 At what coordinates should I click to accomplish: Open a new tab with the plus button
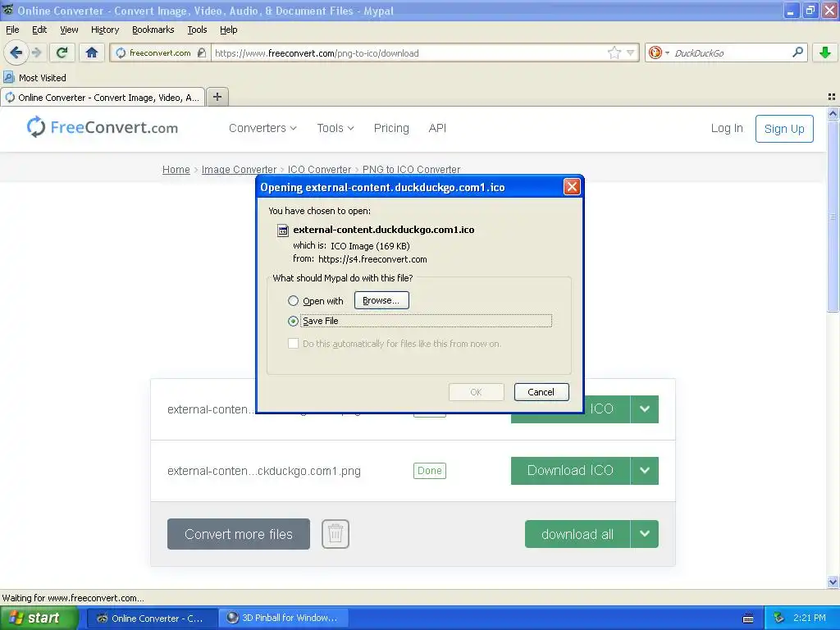pyautogui.click(x=217, y=97)
